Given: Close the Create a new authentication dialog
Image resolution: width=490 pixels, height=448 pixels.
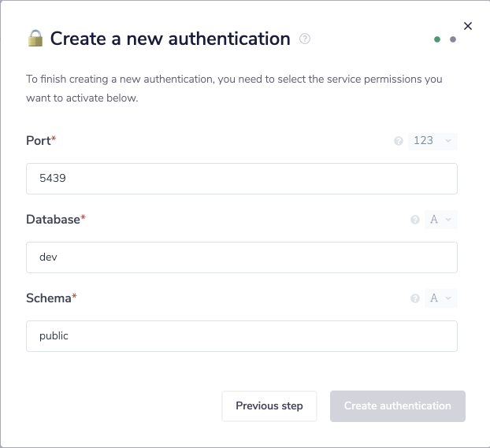Looking at the screenshot, I should click(468, 26).
